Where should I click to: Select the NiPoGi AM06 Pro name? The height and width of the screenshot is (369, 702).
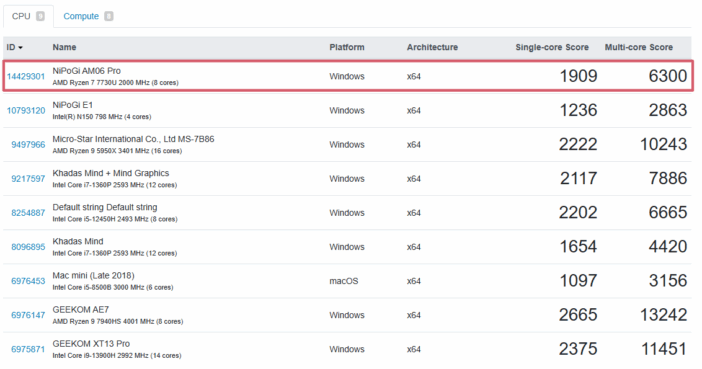coord(86,71)
